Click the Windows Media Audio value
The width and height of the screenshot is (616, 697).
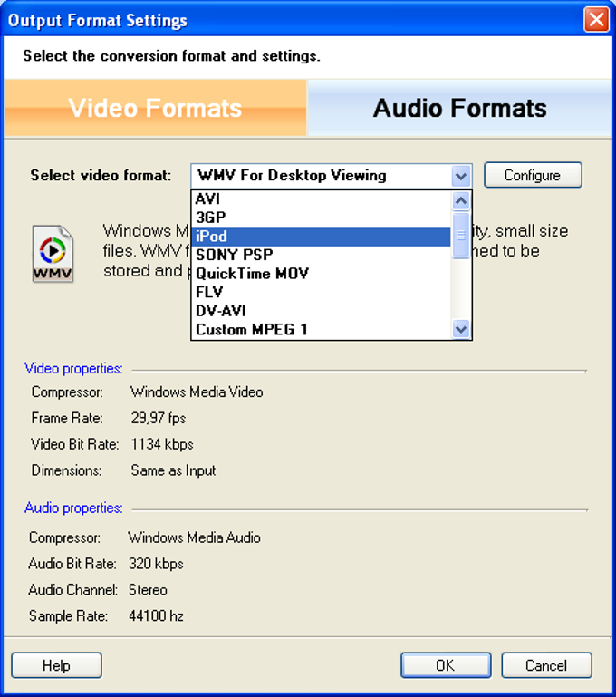(x=194, y=537)
